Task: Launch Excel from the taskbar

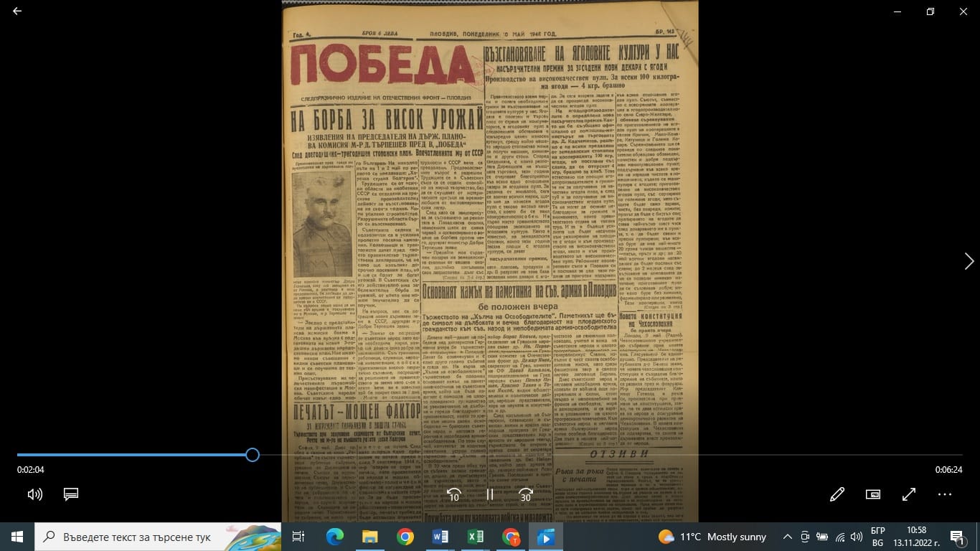Action: [x=475, y=537]
